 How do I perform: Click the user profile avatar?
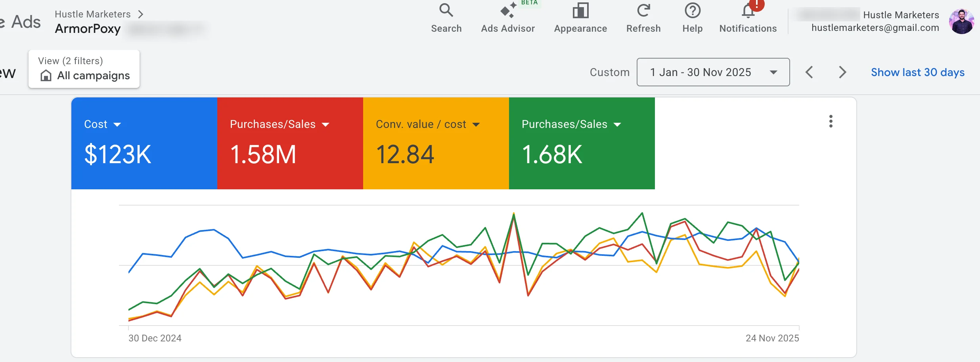tap(961, 21)
